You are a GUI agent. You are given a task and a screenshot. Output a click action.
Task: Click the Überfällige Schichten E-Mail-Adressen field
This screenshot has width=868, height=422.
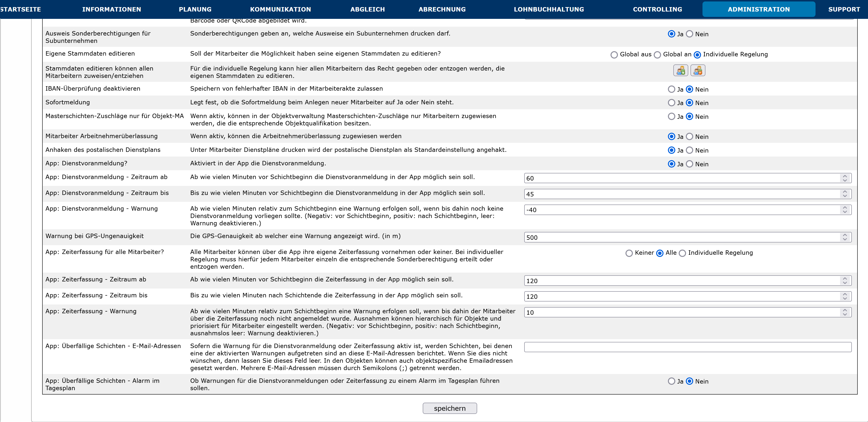[x=687, y=347]
